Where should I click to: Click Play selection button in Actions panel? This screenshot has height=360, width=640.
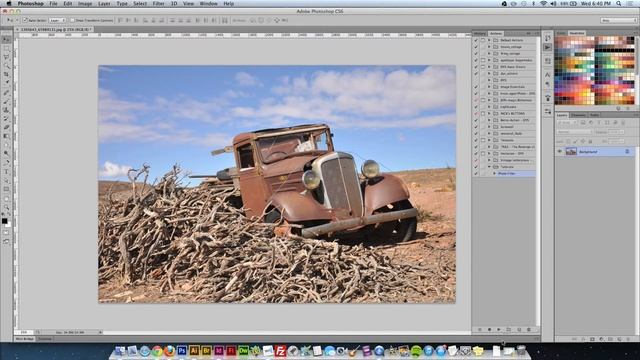499,329
